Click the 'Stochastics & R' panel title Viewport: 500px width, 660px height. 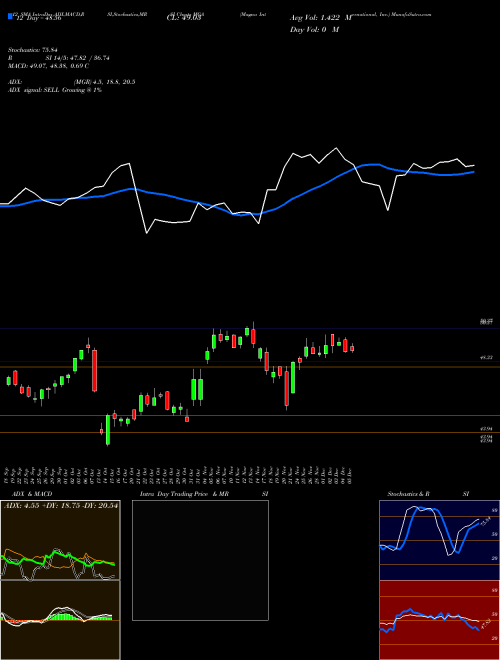(408, 494)
